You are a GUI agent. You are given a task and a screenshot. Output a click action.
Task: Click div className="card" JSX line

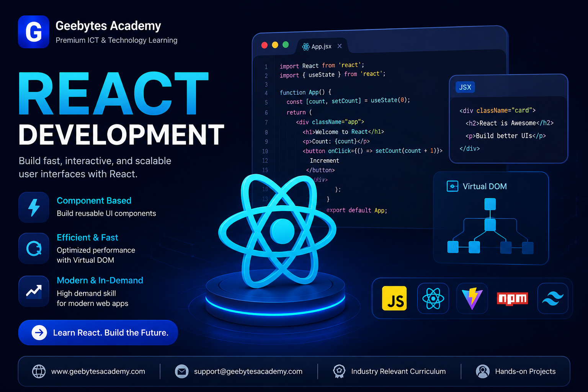coord(497,110)
